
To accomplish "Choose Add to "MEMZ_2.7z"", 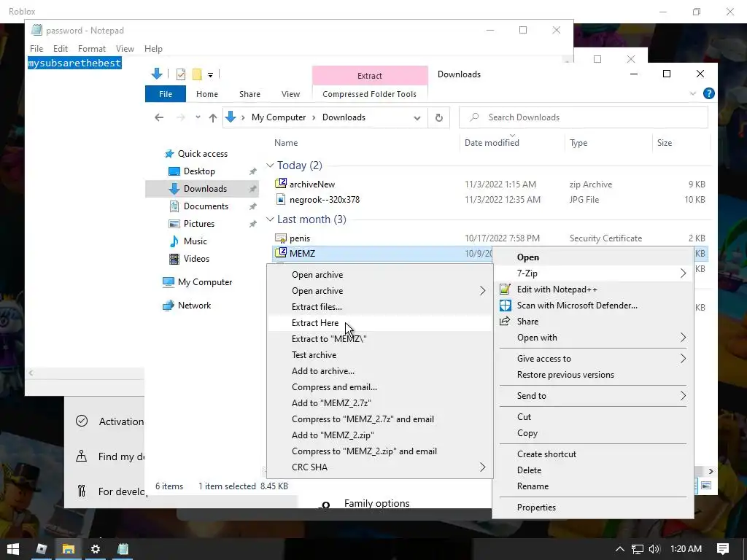I will [x=331, y=402].
